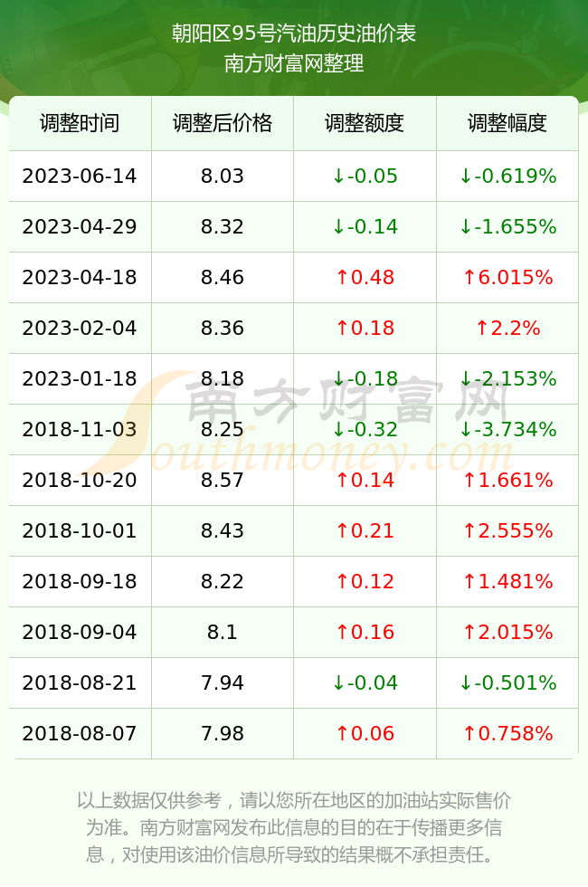The height and width of the screenshot is (887, 588).
Task: Select the 2018-08-07 date cell
Action: (80, 734)
